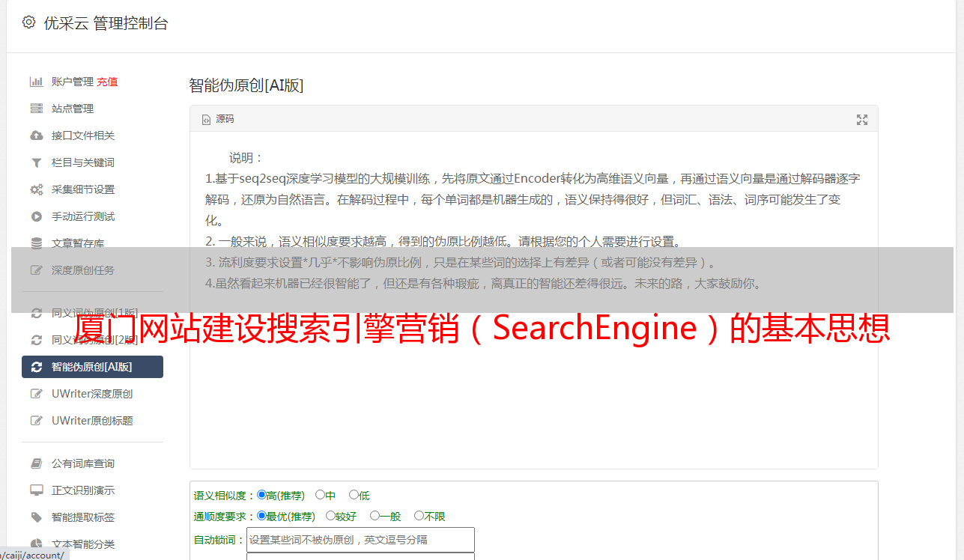
Task: Click the 通顺度要求: label
Action: tap(225, 517)
